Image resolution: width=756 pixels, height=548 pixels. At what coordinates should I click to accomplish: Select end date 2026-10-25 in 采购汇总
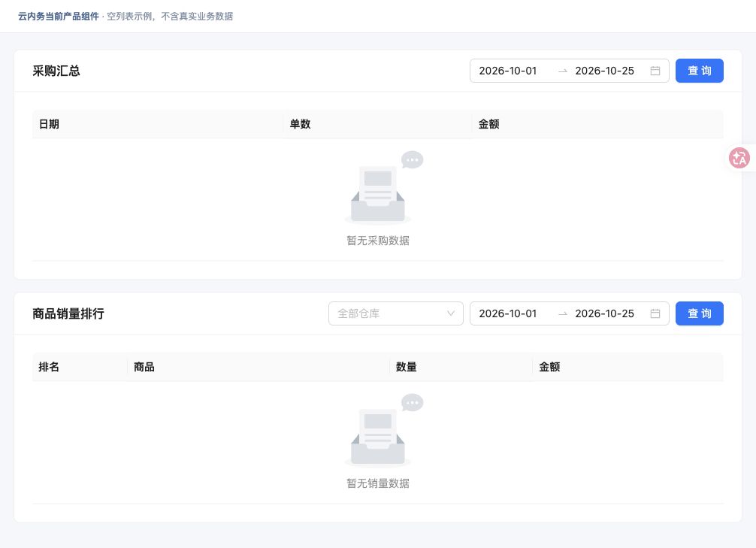[605, 71]
